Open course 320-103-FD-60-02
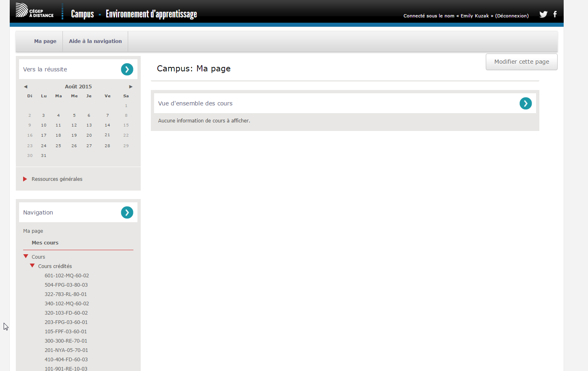This screenshot has width=588, height=371. [x=66, y=313]
